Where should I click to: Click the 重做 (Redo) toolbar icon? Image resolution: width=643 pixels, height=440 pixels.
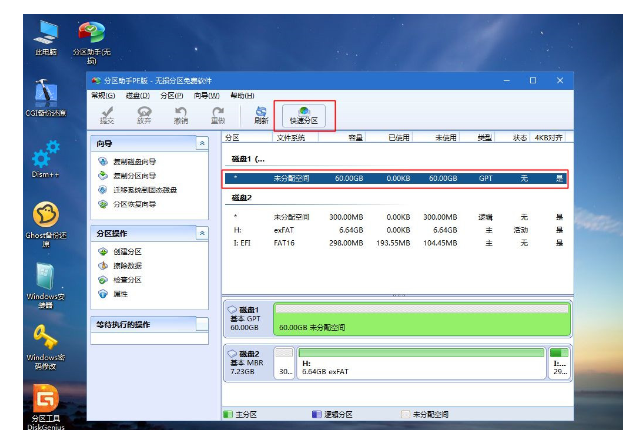tap(218, 115)
